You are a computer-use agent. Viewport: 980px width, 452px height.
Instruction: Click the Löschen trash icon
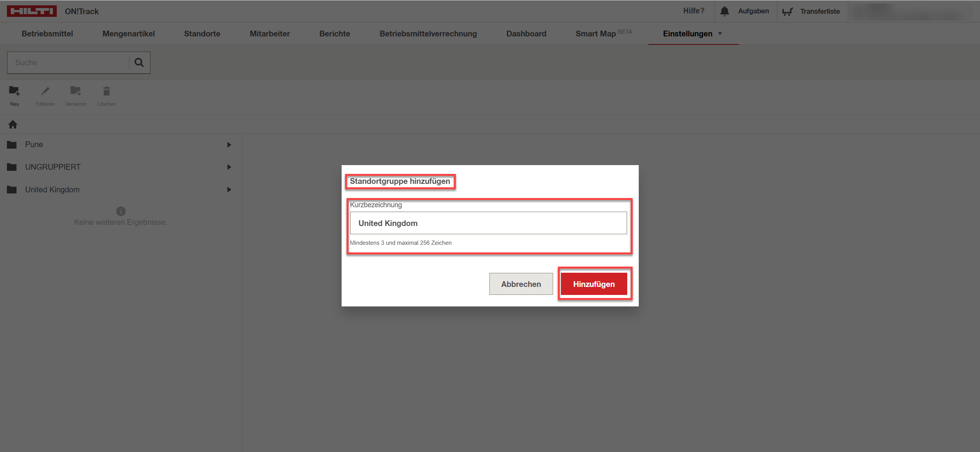[106, 91]
